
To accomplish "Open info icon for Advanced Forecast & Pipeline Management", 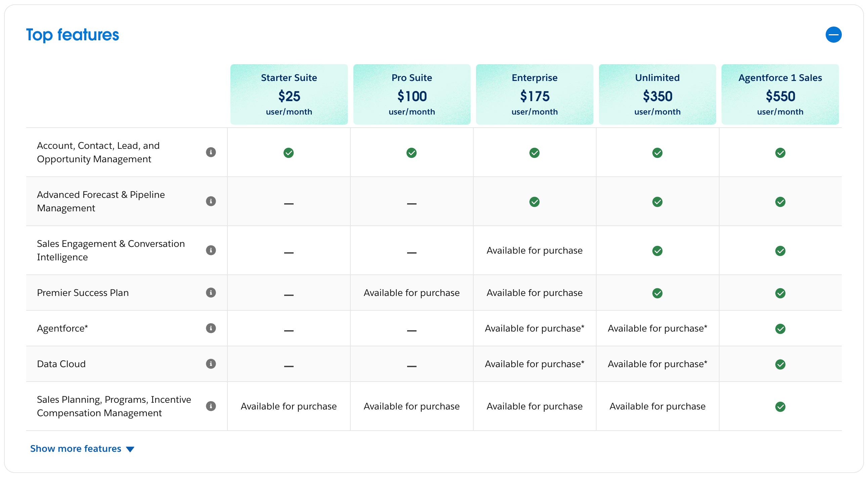I will click(x=211, y=201).
